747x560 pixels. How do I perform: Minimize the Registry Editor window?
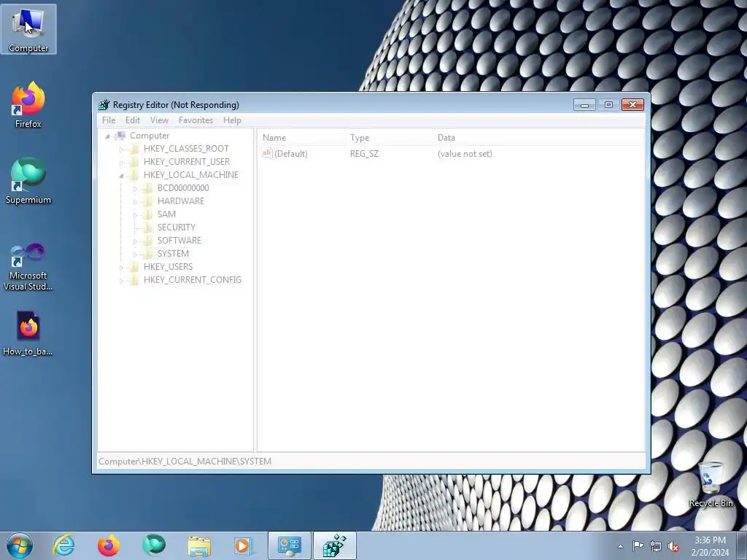(x=584, y=105)
